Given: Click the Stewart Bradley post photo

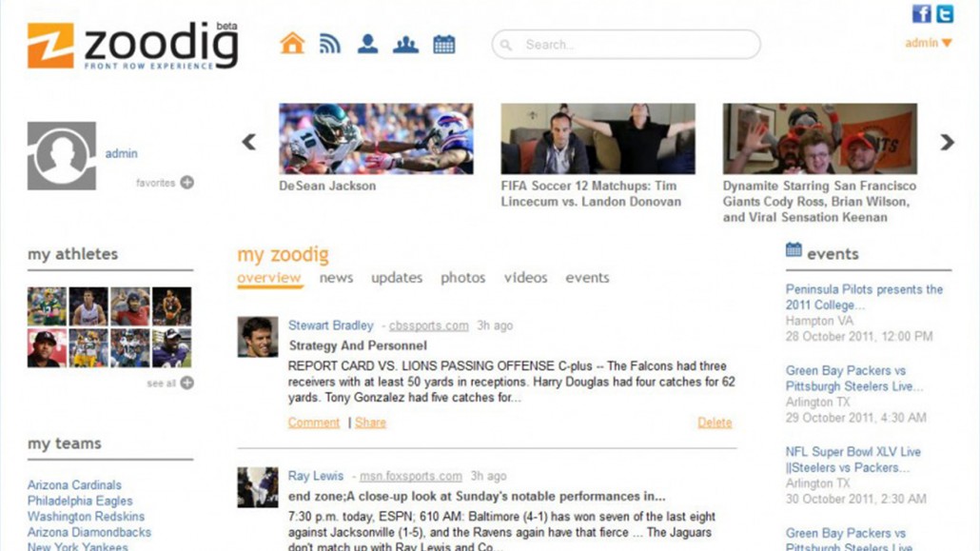Looking at the screenshot, I should 258,337.
